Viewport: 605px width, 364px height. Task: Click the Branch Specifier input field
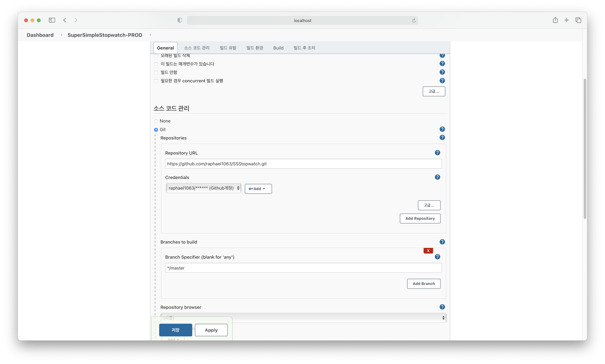coord(303,268)
